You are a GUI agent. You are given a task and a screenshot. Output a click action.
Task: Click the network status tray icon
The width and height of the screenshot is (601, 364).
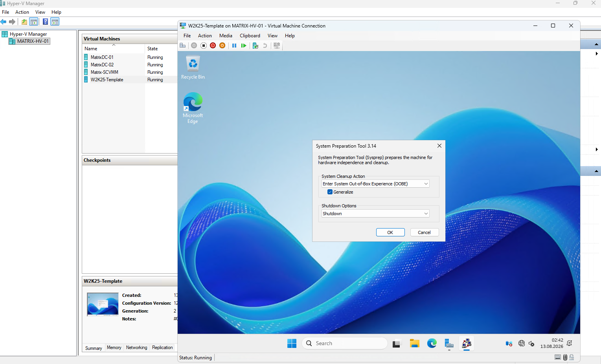[x=522, y=344]
